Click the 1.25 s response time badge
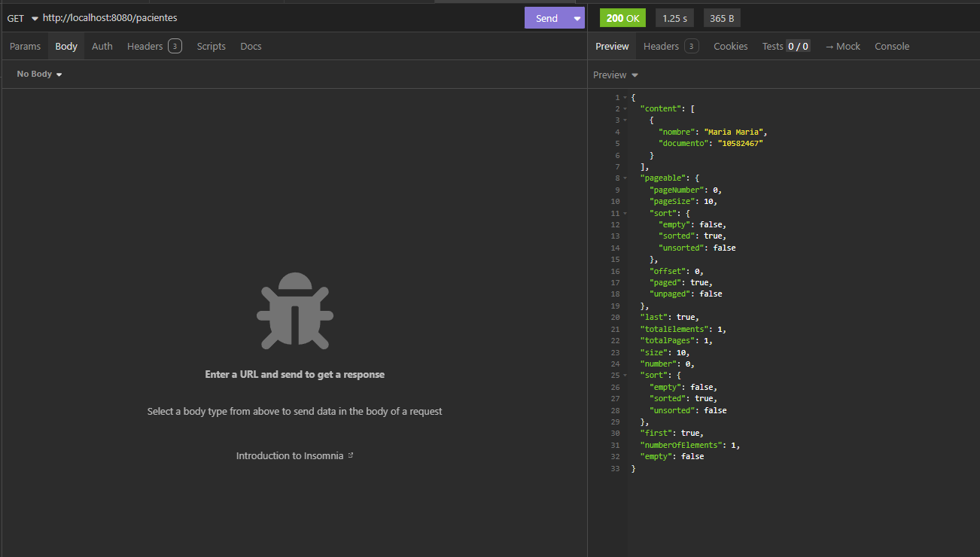This screenshot has width=980, height=557. (674, 18)
